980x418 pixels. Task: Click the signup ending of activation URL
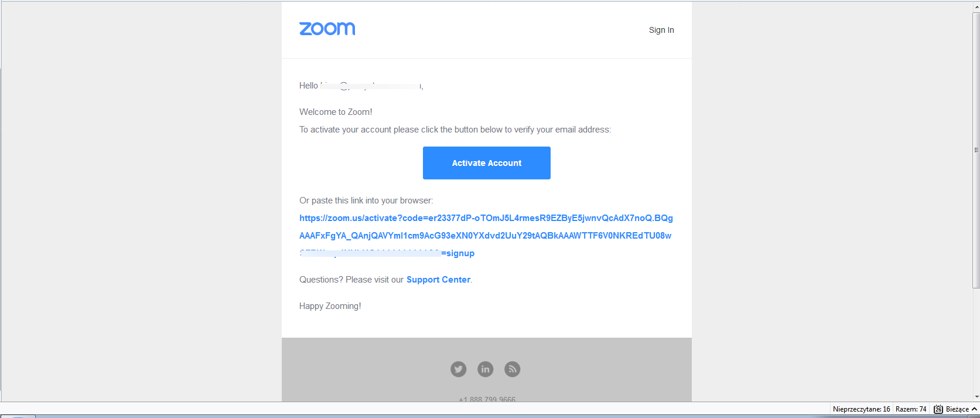click(460, 253)
